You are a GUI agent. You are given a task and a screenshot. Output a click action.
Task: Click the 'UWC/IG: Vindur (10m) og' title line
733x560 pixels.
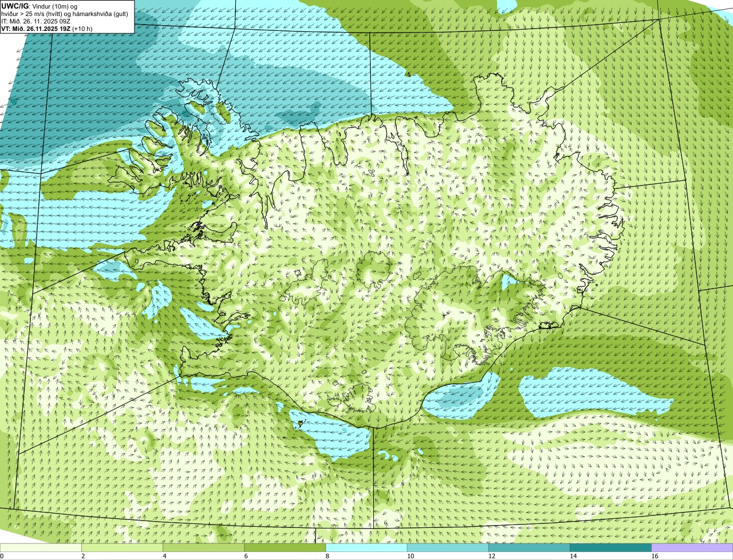[40, 6]
